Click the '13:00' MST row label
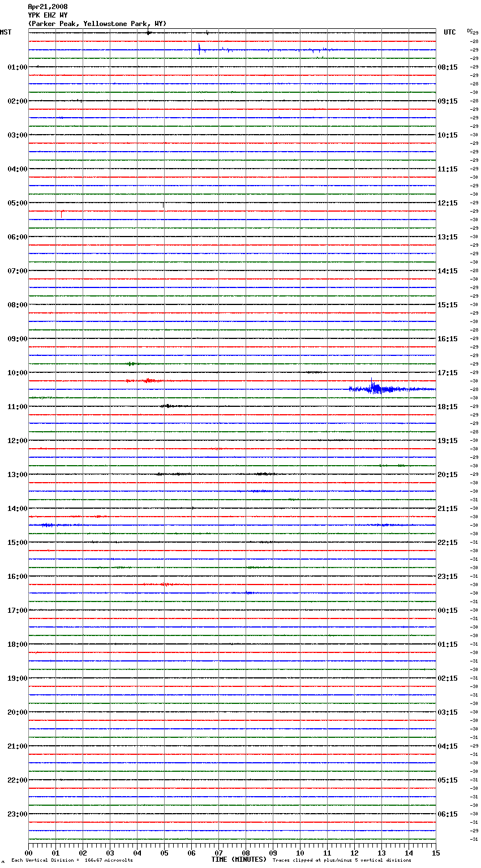 click(x=18, y=475)
